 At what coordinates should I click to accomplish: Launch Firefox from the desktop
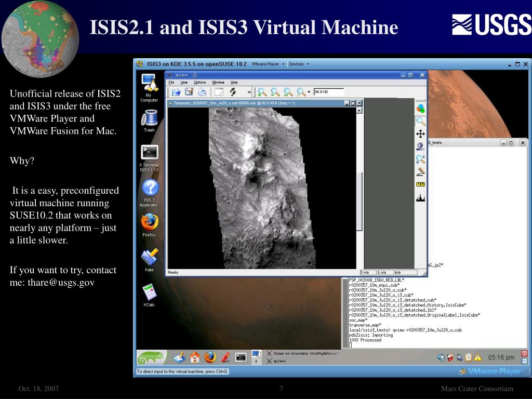(149, 225)
